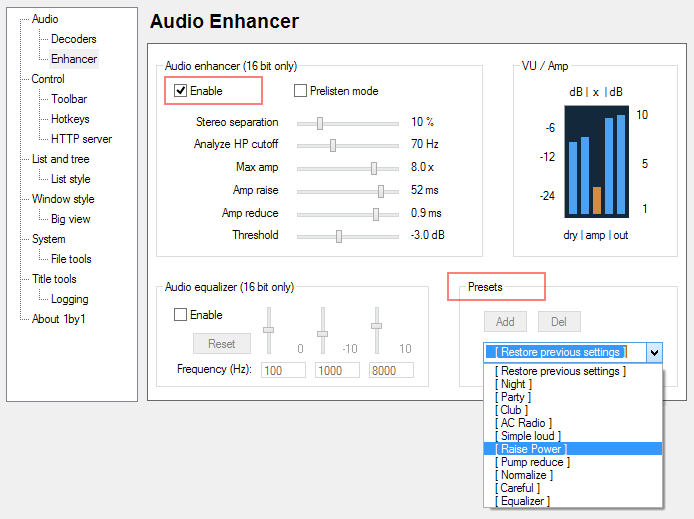Open the Big view settings page
The width and height of the screenshot is (694, 519).
[71, 219]
